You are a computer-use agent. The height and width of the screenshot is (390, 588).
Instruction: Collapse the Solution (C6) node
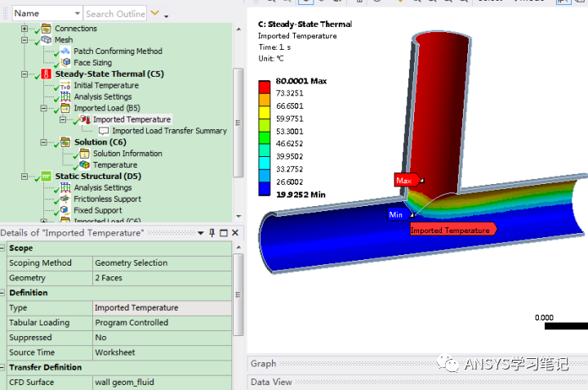[43, 142]
